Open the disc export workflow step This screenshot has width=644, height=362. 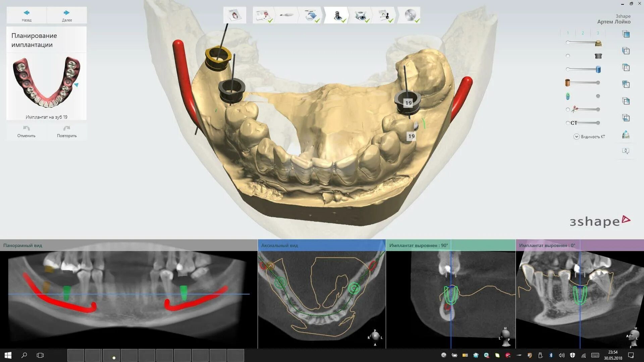click(410, 15)
